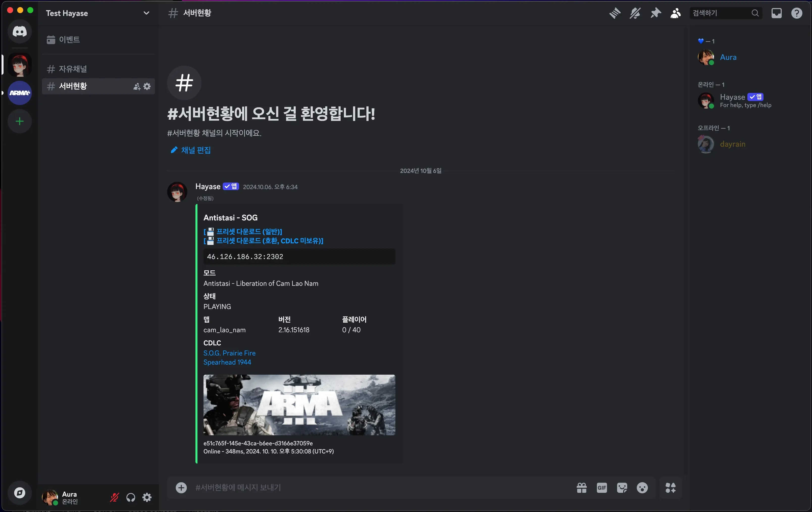Click the 프리셋 다운로드 일반 link

[244, 231]
